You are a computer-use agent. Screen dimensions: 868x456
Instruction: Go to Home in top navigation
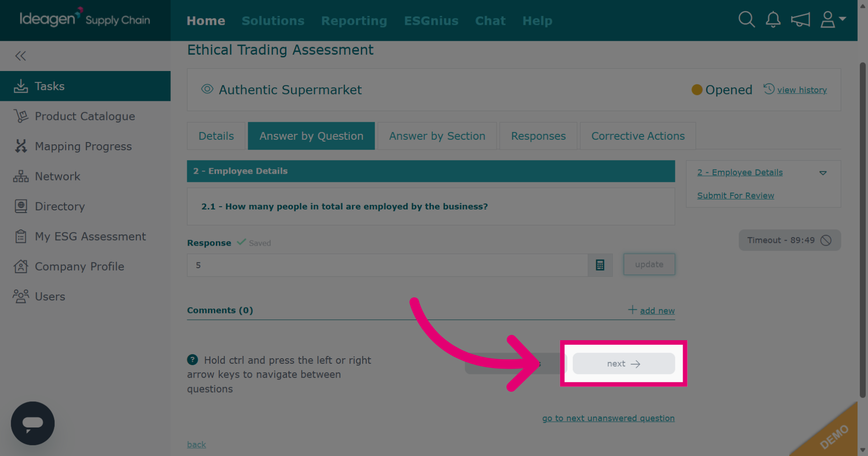(x=206, y=21)
